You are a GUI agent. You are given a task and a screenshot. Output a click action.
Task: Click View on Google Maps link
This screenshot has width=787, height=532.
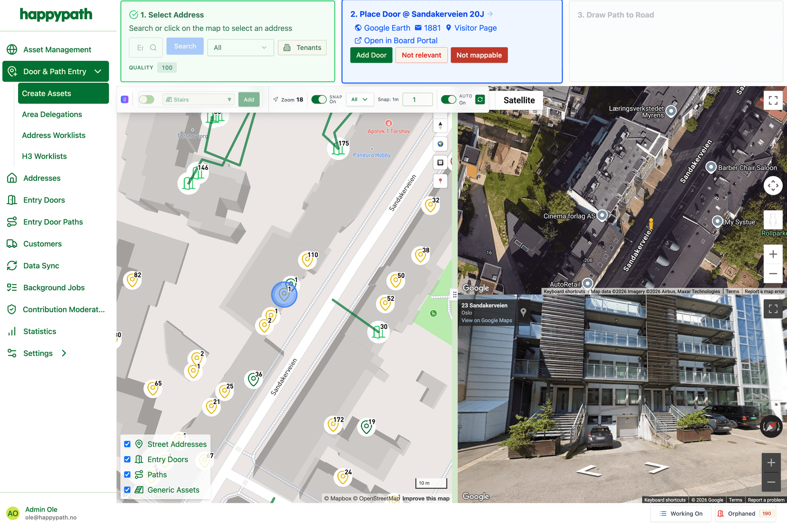(x=486, y=320)
